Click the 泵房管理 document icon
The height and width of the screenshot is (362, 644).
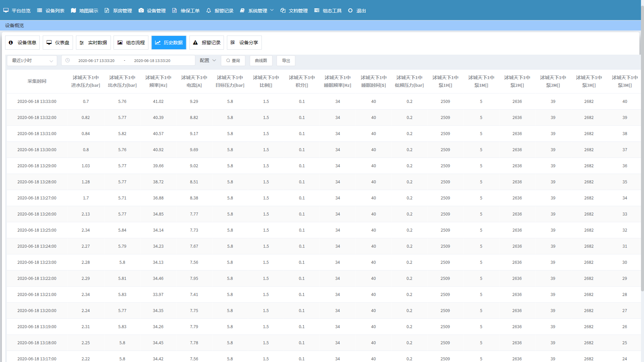pyautogui.click(x=107, y=10)
